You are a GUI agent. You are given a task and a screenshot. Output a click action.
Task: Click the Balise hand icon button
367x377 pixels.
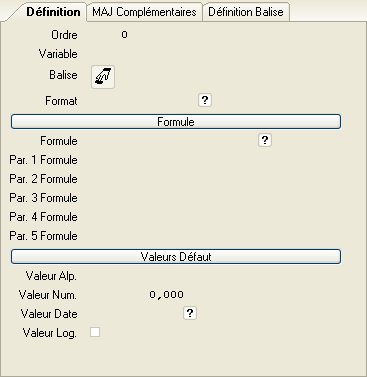click(x=103, y=77)
